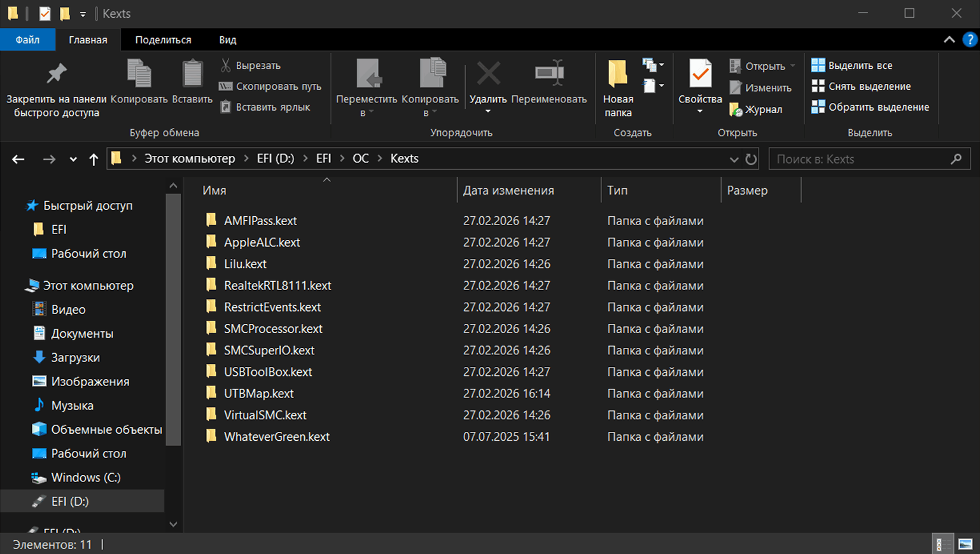Select the AMFIPass.kext folder

click(260, 221)
